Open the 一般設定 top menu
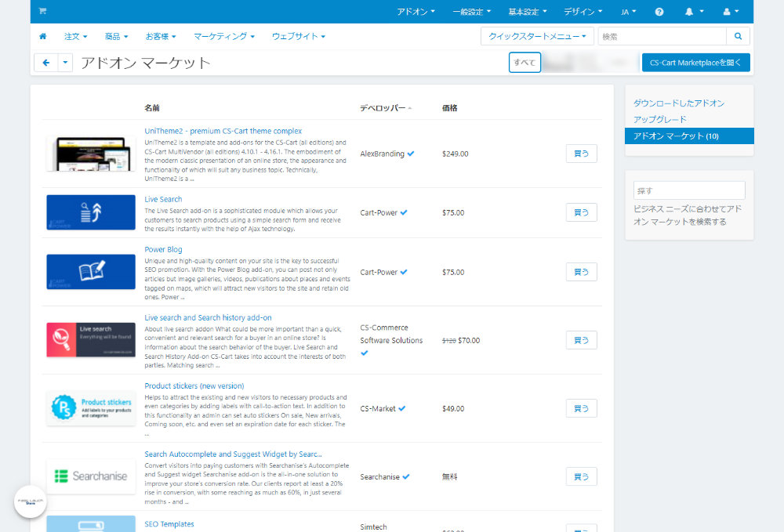Image resolution: width=784 pixels, height=532 pixels. [471, 12]
